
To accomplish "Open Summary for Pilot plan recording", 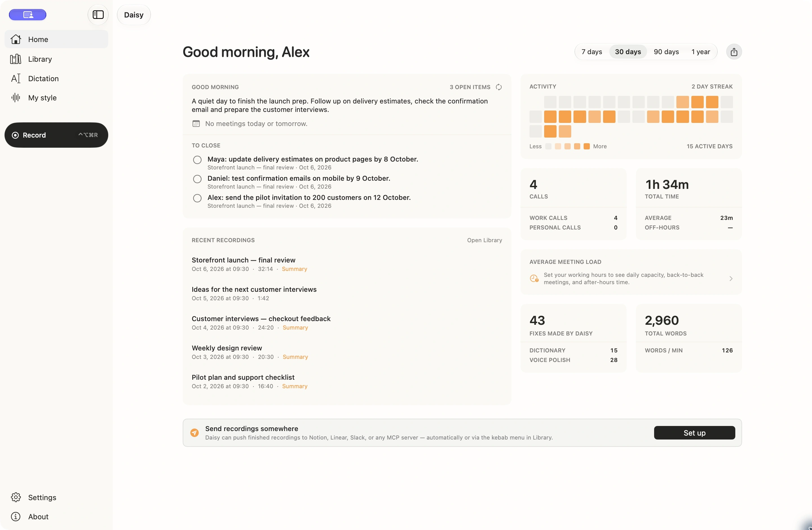I will coord(295,386).
